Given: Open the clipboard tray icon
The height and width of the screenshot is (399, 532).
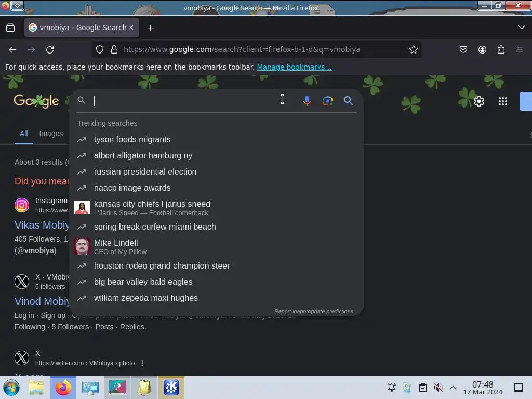Looking at the screenshot, I should pyautogui.click(x=423, y=388).
